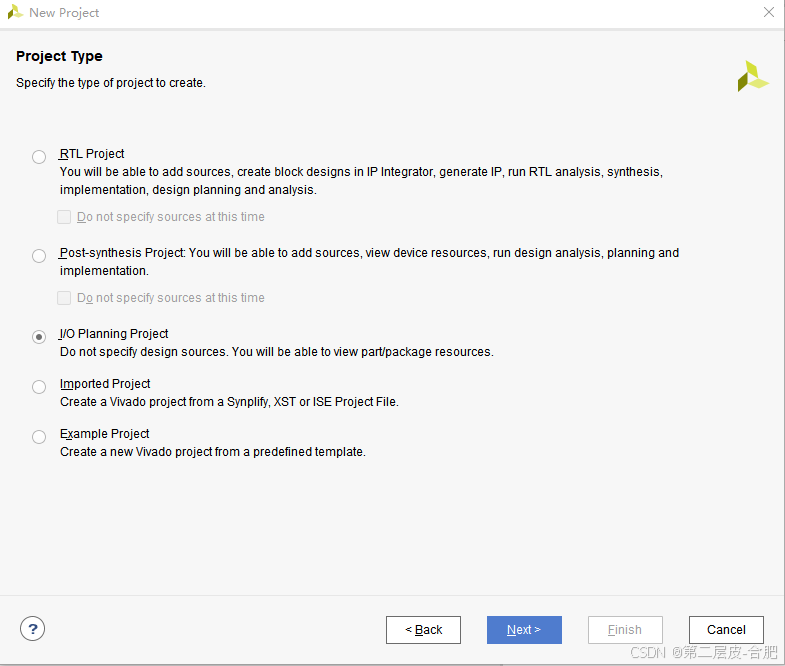Proceed with the Next button
Image resolution: width=785 pixels, height=666 pixels.
tap(524, 629)
